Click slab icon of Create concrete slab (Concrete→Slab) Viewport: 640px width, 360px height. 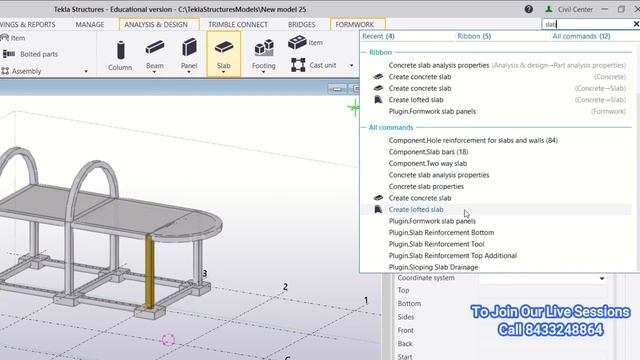[378, 88]
